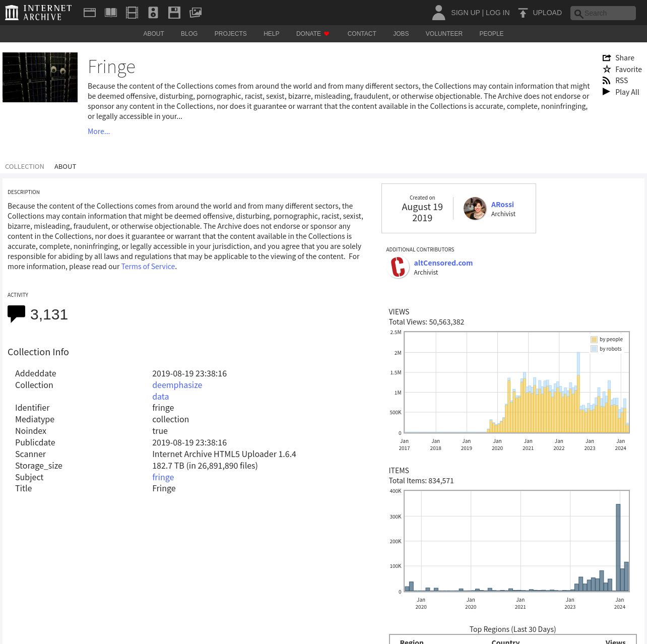Open the PROJECTS menu item
Viewport: 647px width, 644px height.
230,34
